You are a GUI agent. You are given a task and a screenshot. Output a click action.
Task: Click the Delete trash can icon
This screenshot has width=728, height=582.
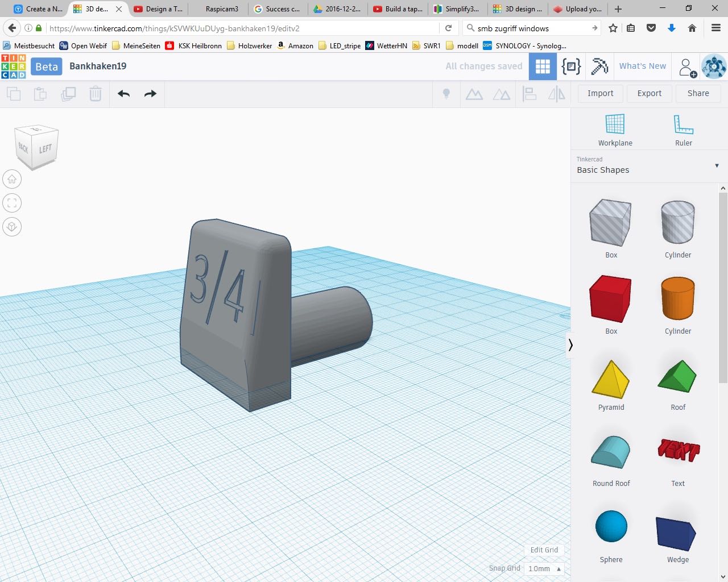(96, 94)
